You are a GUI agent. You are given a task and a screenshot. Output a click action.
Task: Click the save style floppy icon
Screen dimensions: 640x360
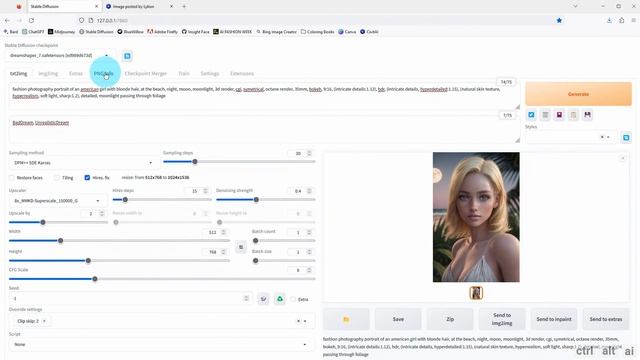(587, 115)
